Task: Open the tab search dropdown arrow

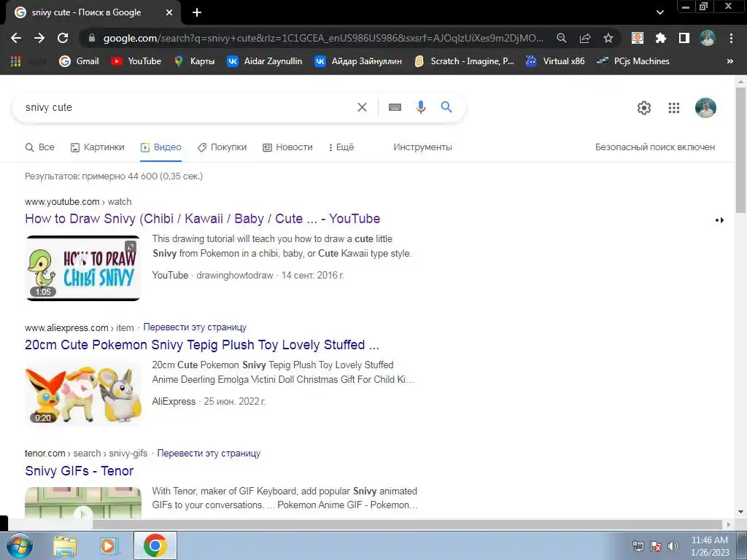Action: point(659,12)
